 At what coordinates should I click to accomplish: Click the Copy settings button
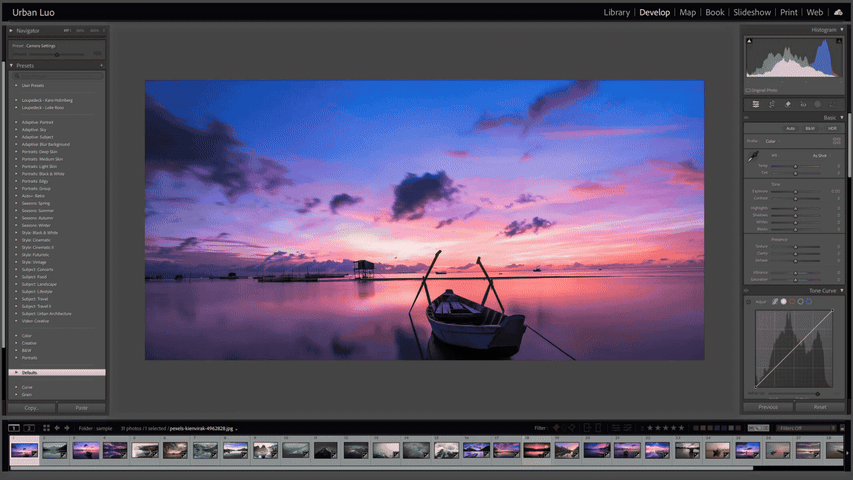tap(31, 408)
